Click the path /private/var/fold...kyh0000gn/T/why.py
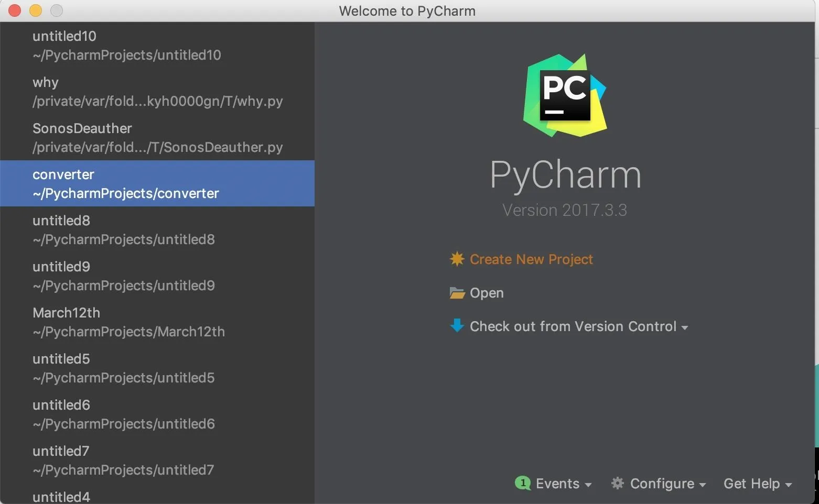819x504 pixels. (x=158, y=101)
